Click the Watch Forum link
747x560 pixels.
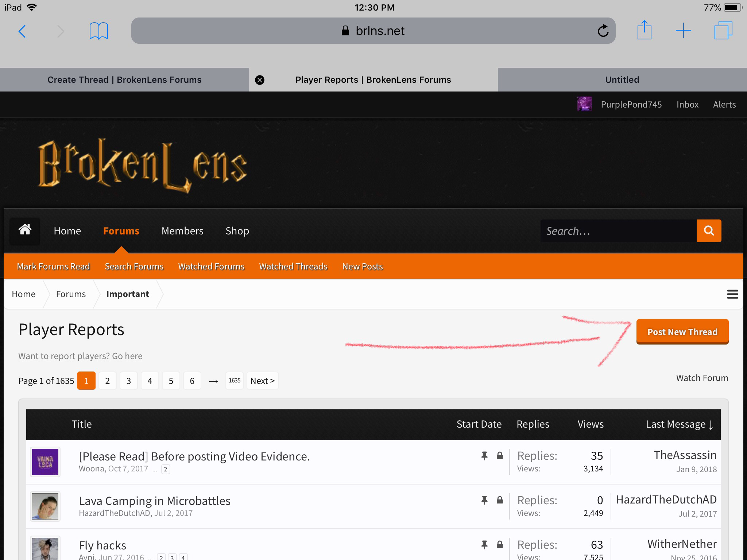tap(702, 378)
